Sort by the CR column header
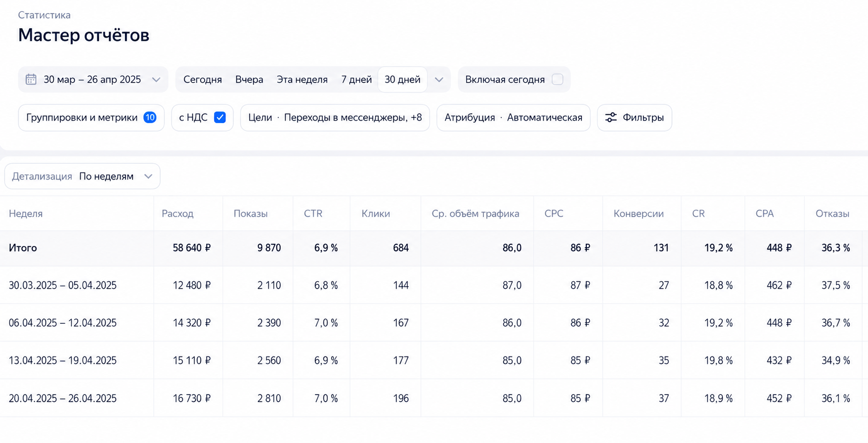 (698, 214)
